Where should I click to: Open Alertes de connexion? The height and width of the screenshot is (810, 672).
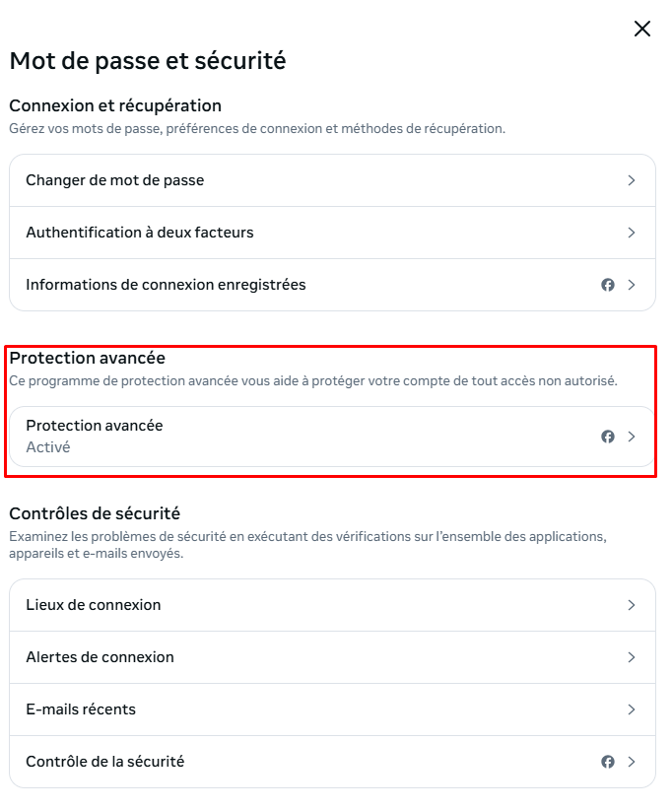tap(333, 657)
